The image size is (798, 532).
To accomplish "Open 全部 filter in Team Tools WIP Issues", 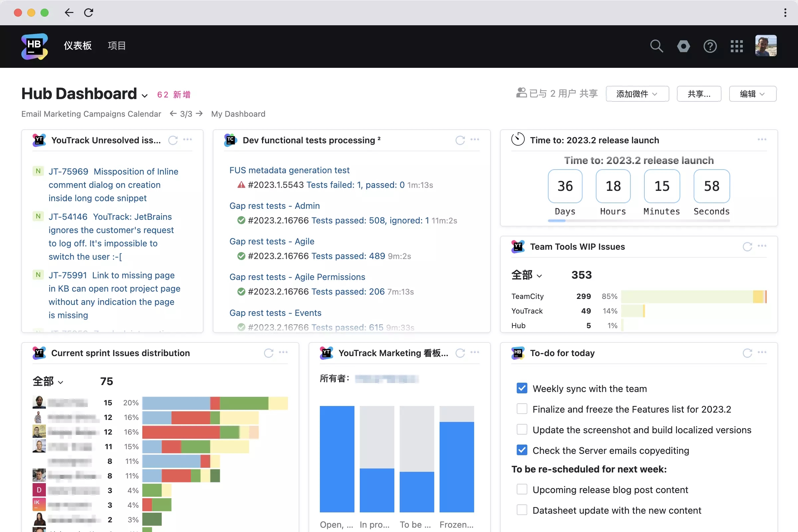I will point(526,275).
